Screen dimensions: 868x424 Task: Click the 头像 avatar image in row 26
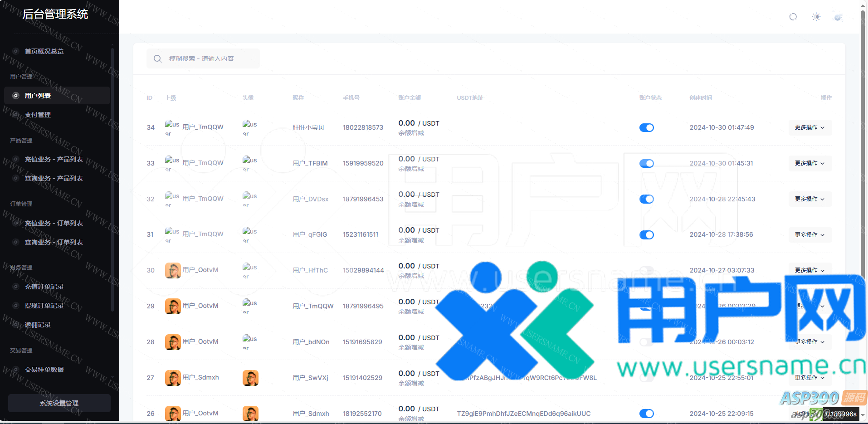250,413
